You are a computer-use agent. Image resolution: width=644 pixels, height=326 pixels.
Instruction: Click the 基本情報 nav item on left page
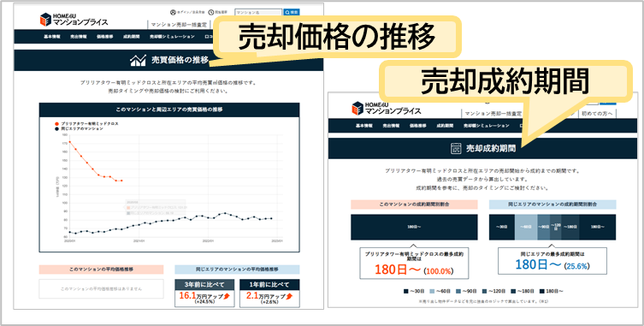pos(52,37)
